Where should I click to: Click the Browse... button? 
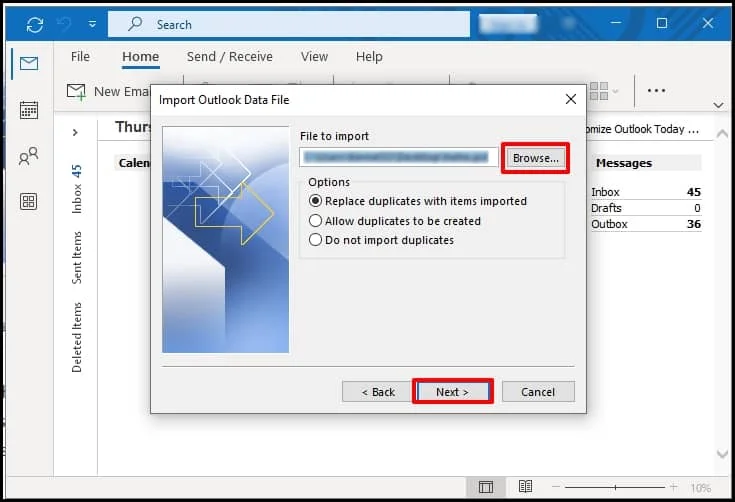[536, 158]
